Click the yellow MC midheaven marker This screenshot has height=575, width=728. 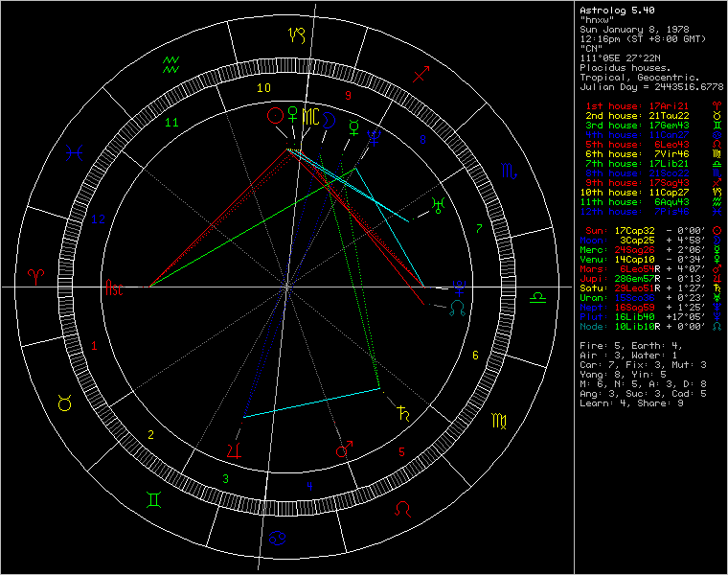(310, 117)
